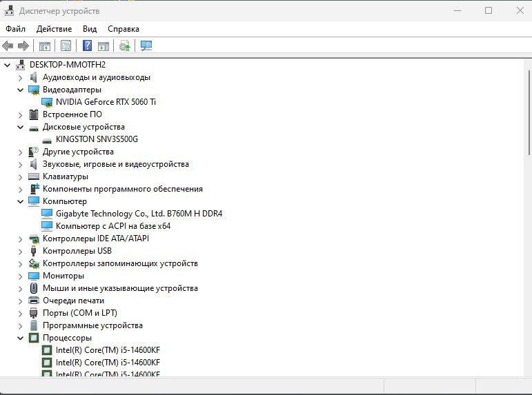This screenshot has height=395, width=532.
Task: Click the Device Manager title bar icon
Action: tap(9, 10)
